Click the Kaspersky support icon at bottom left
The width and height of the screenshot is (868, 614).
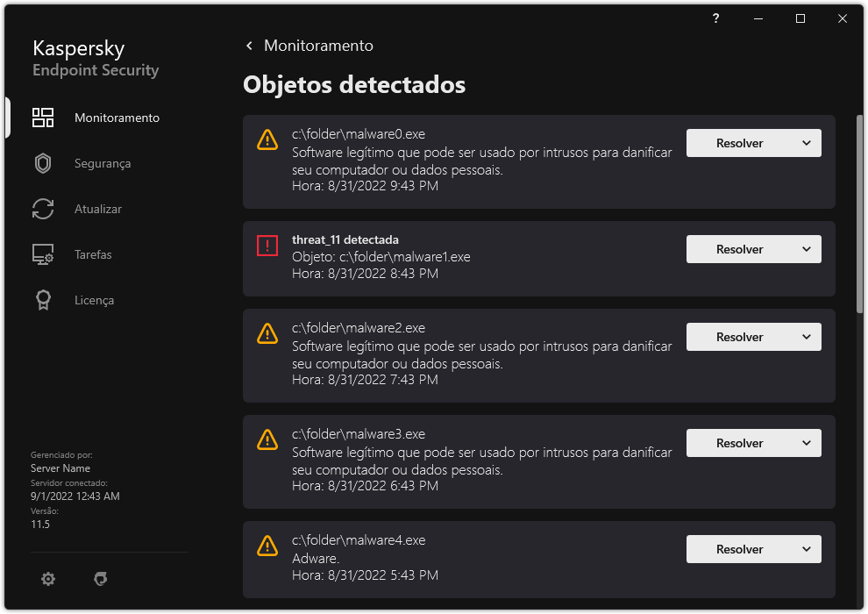coord(101,579)
